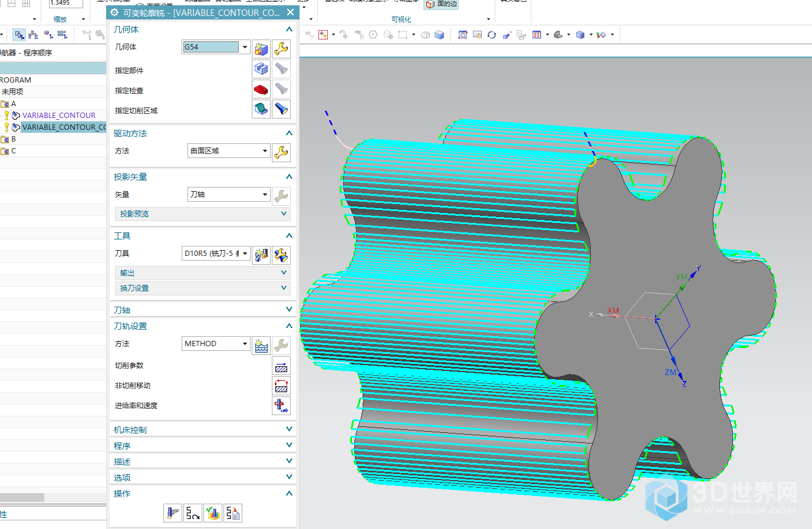Click the edit tool icon beside D10R5
This screenshot has height=529, width=812.
(281, 255)
